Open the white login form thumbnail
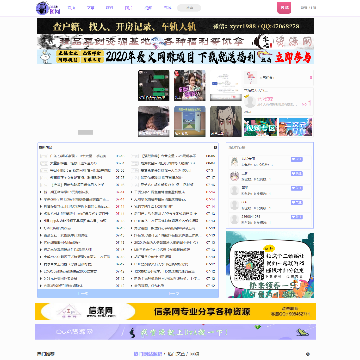360x360 pixels. pos(226,85)
